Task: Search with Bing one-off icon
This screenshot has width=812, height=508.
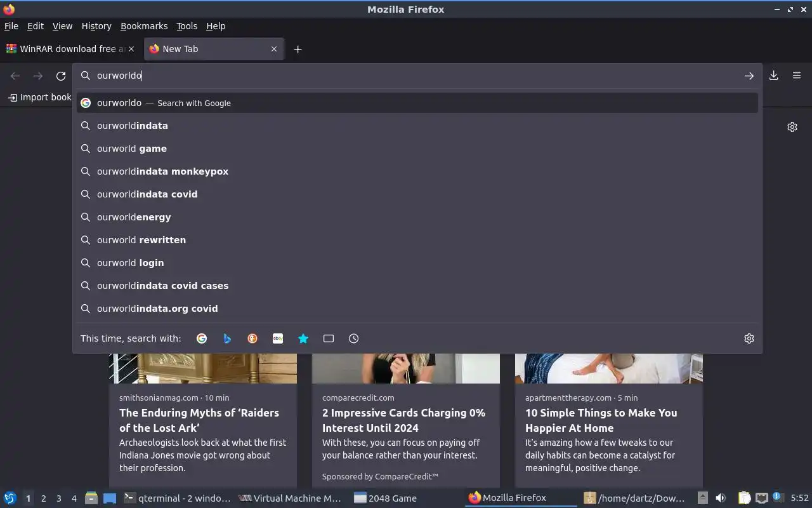Action: point(227,338)
